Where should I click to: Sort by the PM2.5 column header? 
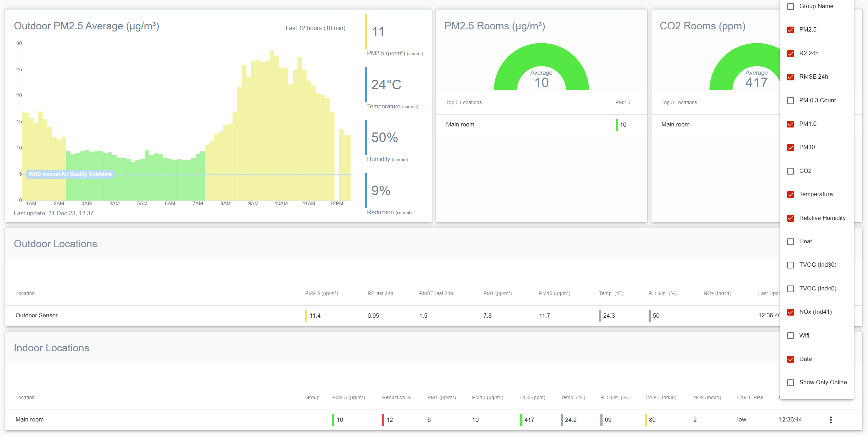321,293
